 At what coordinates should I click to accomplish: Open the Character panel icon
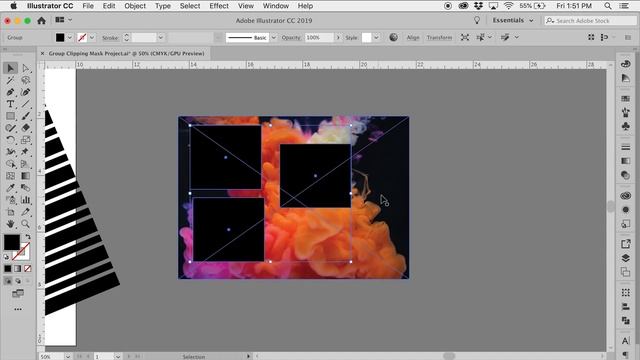[625, 341]
